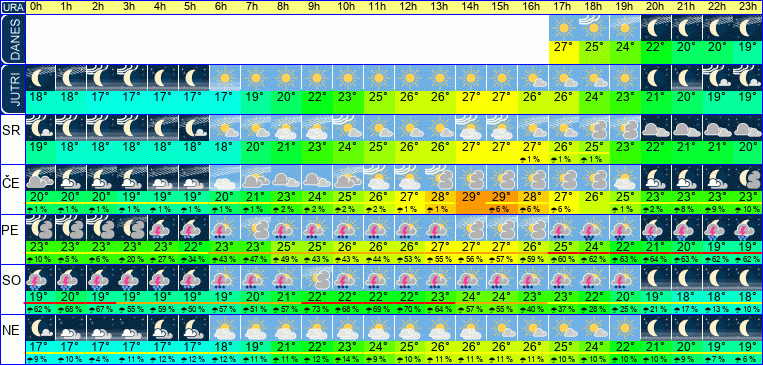
Task: Click the 73 % rain chance for SO 9h
Action: click(317, 310)
